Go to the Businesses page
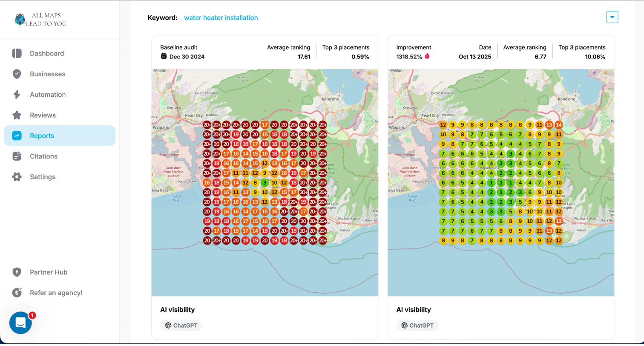Image resolution: width=644 pixels, height=346 pixels. point(47,74)
